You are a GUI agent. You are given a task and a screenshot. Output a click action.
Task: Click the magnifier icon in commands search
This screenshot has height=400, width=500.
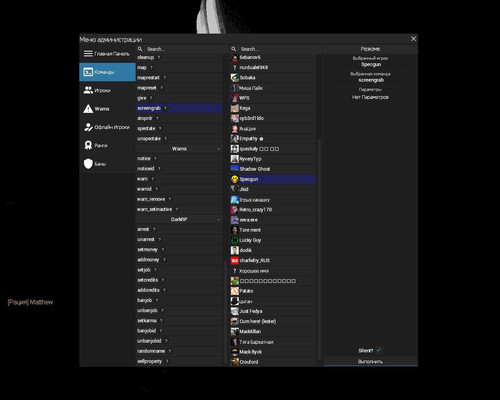pos(140,49)
